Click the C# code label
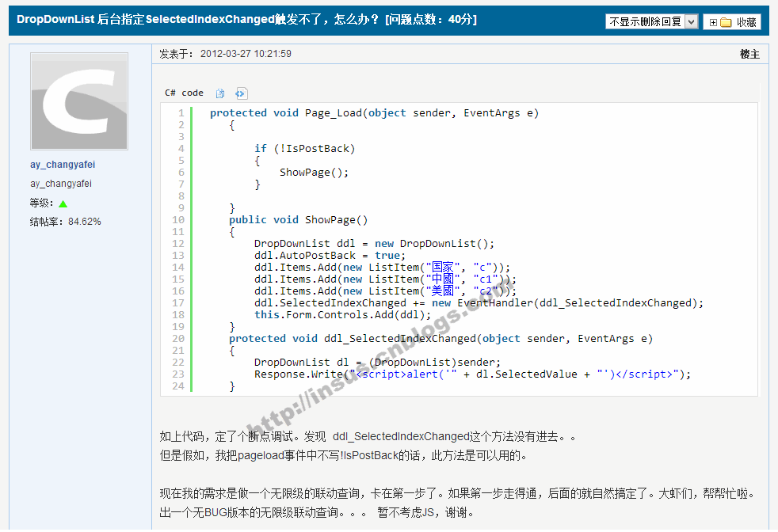Viewport: 778px width, 532px height. pyautogui.click(x=184, y=93)
